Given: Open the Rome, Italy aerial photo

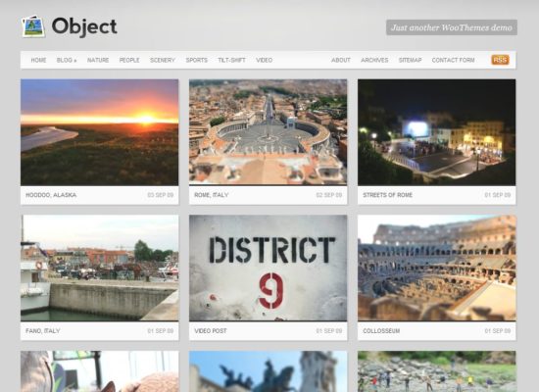Looking at the screenshot, I should [269, 132].
